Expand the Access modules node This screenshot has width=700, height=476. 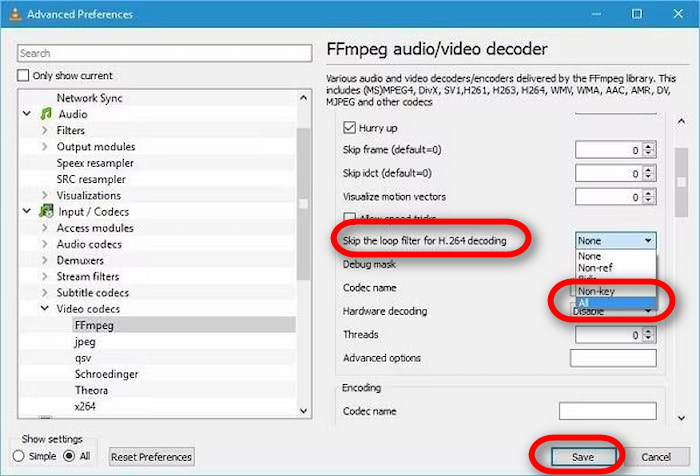[45, 228]
